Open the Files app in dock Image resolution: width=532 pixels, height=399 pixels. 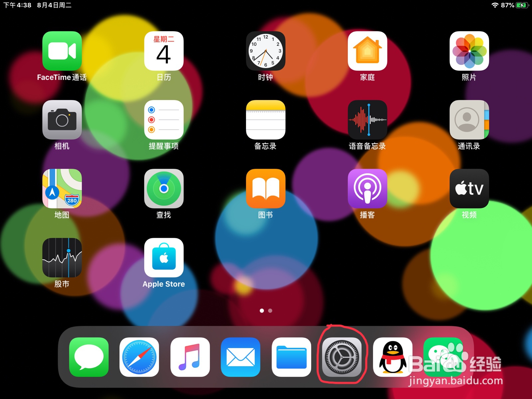tap(291, 357)
